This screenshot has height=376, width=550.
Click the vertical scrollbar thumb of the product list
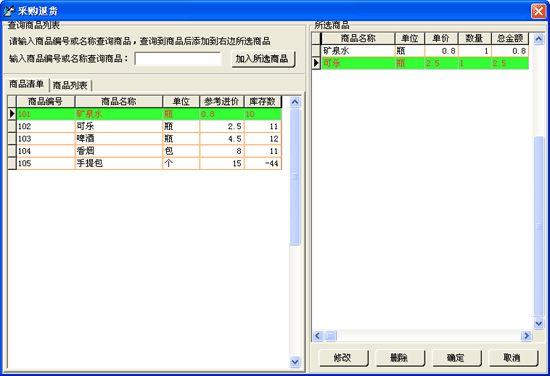295,176
